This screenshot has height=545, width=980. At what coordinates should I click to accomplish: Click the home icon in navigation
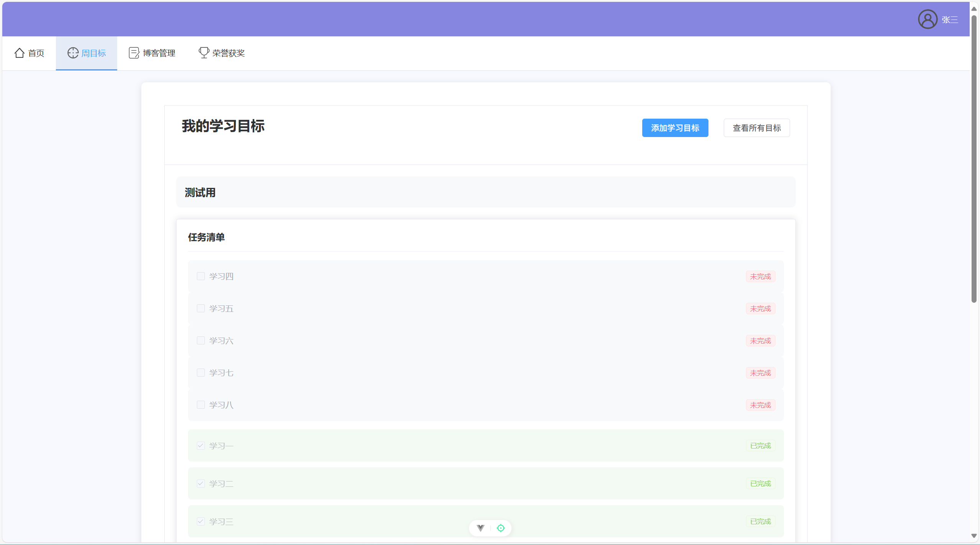[20, 53]
